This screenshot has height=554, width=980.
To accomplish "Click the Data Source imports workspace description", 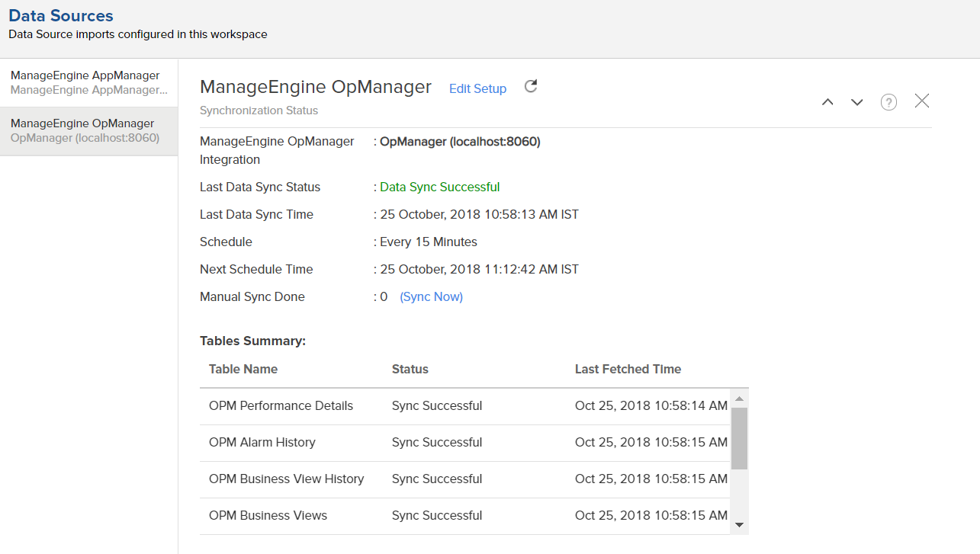I will click(138, 34).
